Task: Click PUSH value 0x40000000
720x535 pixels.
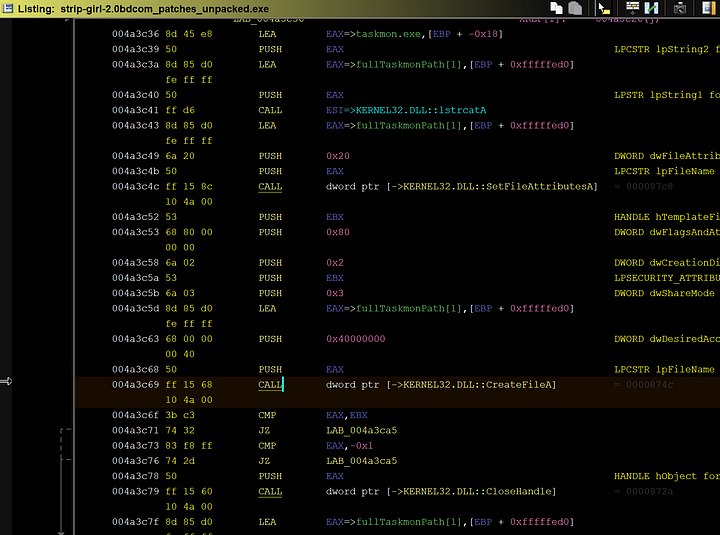Action: 356,339
